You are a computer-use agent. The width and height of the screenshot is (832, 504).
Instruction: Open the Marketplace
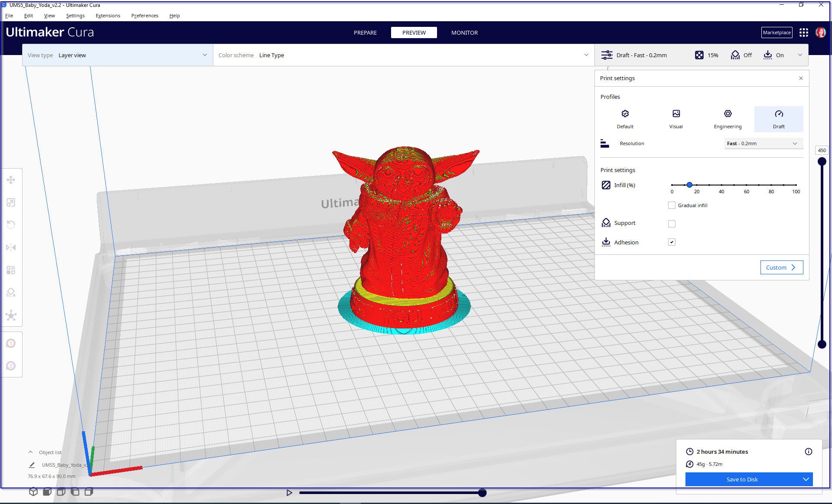click(776, 32)
